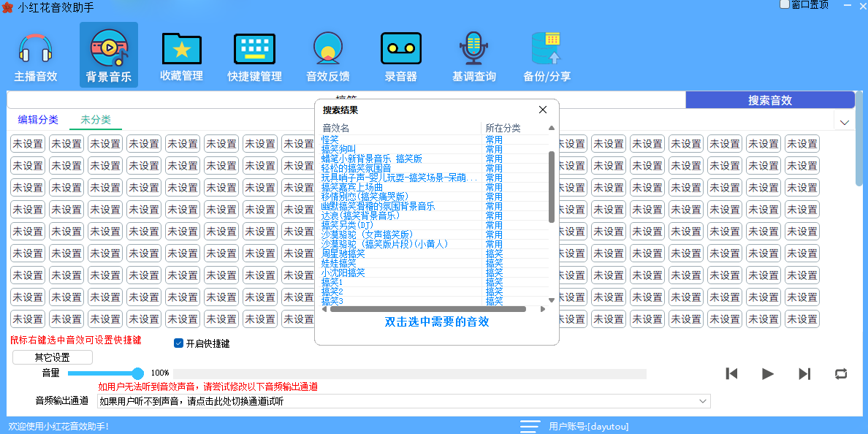
Task: Expand the category chevron at right
Action: coord(845,122)
